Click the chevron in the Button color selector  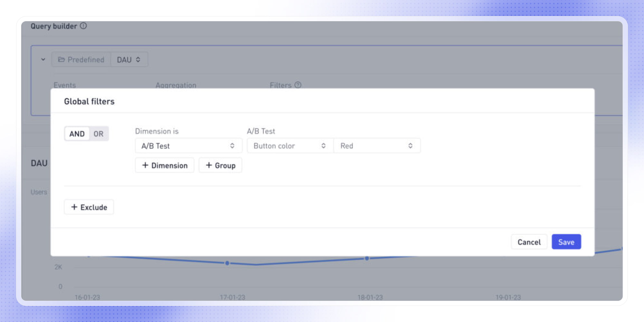[324, 146]
